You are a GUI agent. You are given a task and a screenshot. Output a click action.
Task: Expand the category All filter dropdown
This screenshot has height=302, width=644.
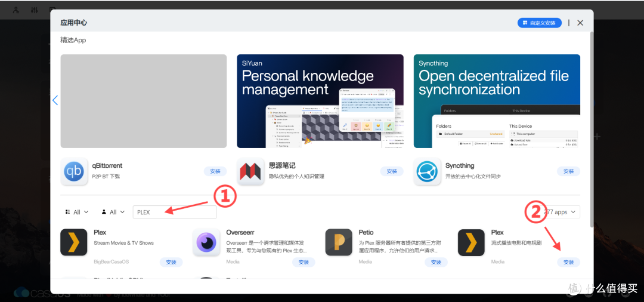pos(77,212)
